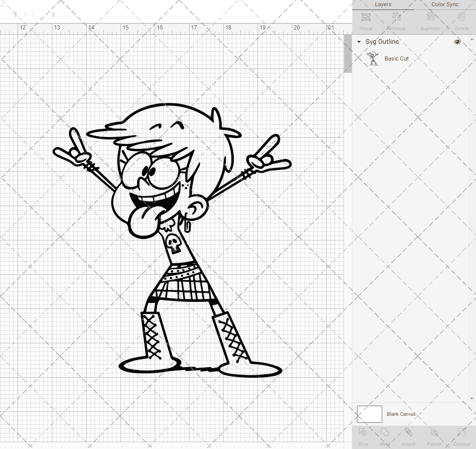
Task: Apply the Attach function
Action: coord(408,436)
